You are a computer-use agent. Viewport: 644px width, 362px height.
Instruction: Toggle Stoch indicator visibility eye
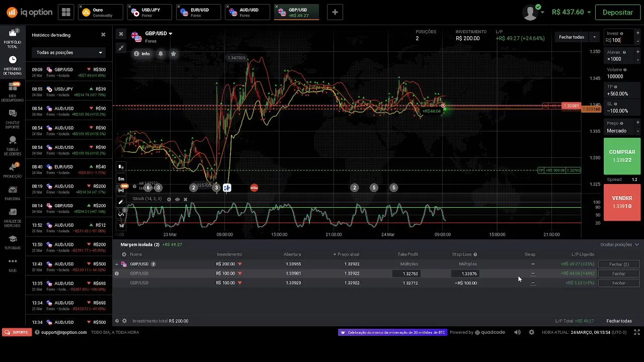point(177,199)
